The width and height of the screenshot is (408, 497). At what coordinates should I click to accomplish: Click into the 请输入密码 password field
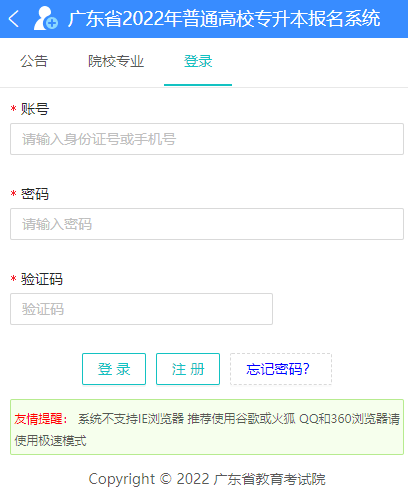coord(207,224)
